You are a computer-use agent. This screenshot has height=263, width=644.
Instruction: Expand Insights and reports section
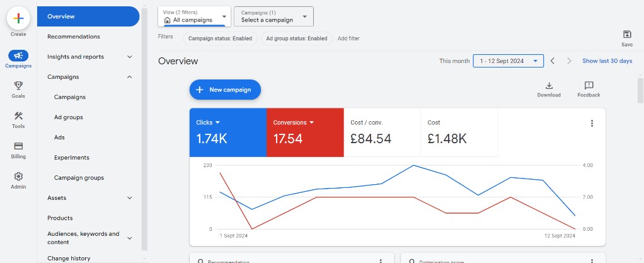pos(129,57)
